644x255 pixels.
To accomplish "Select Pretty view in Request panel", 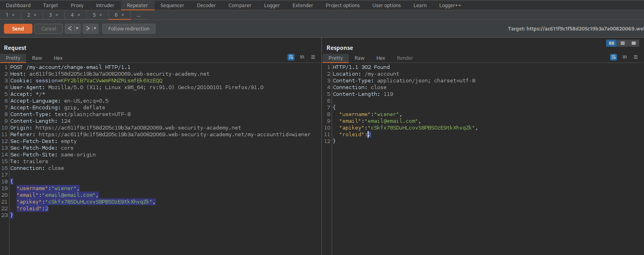I will pyautogui.click(x=13, y=58).
